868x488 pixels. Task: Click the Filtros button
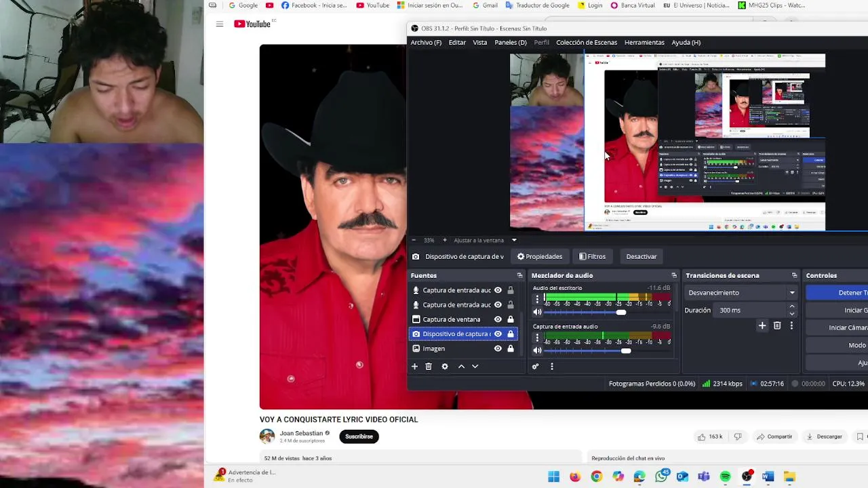click(592, 256)
